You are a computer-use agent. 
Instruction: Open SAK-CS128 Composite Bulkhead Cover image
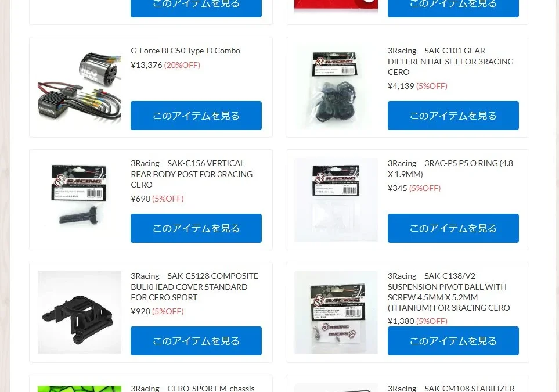(x=80, y=312)
